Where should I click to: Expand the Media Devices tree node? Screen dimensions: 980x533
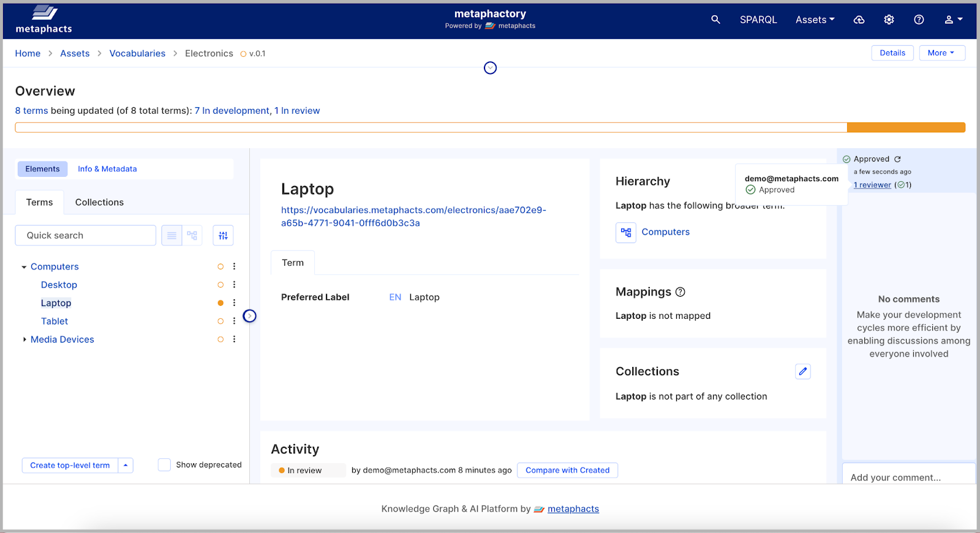(x=24, y=340)
